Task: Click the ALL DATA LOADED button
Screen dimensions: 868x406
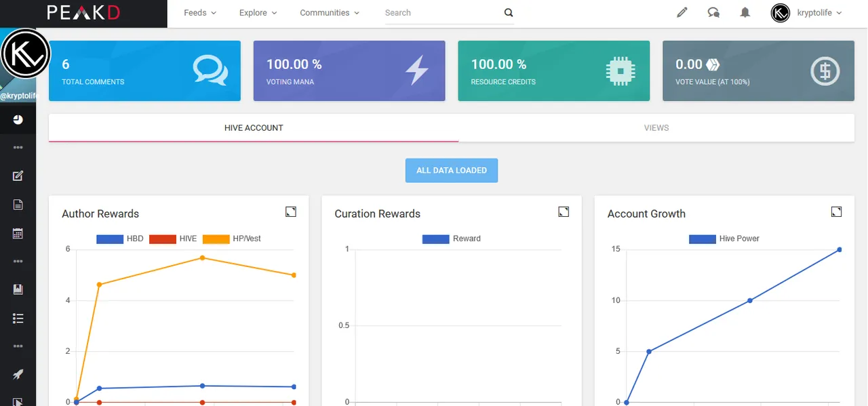Action: tap(452, 170)
